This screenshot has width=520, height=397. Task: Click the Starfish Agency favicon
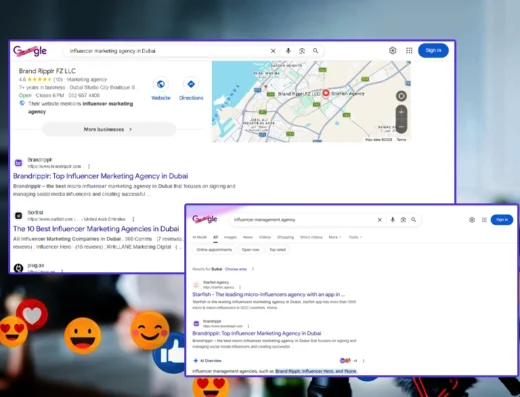click(x=196, y=284)
